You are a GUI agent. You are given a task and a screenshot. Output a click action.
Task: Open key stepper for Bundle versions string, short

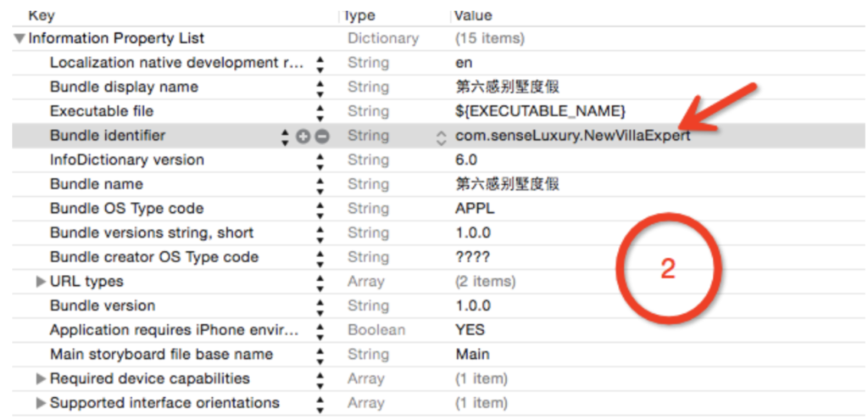[x=320, y=234]
